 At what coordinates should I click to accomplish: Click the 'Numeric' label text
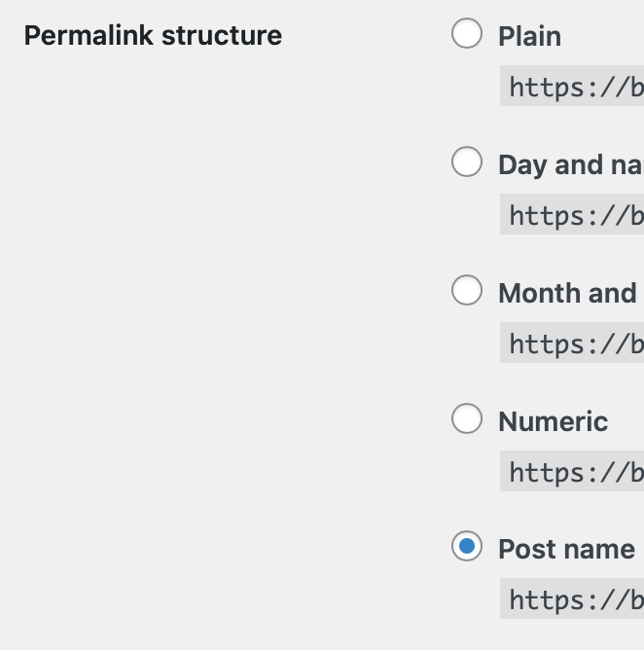coord(554,421)
